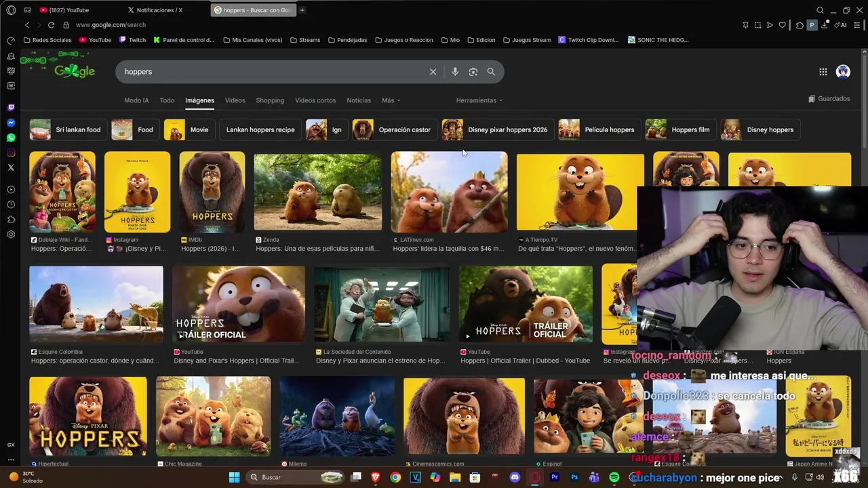
Task: Click the address bar URL
Action: coord(111,25)
